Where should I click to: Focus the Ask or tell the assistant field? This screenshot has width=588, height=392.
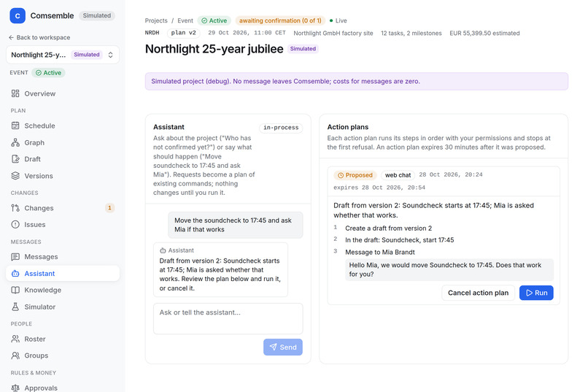pyautogui.click(x=228, y=318)
